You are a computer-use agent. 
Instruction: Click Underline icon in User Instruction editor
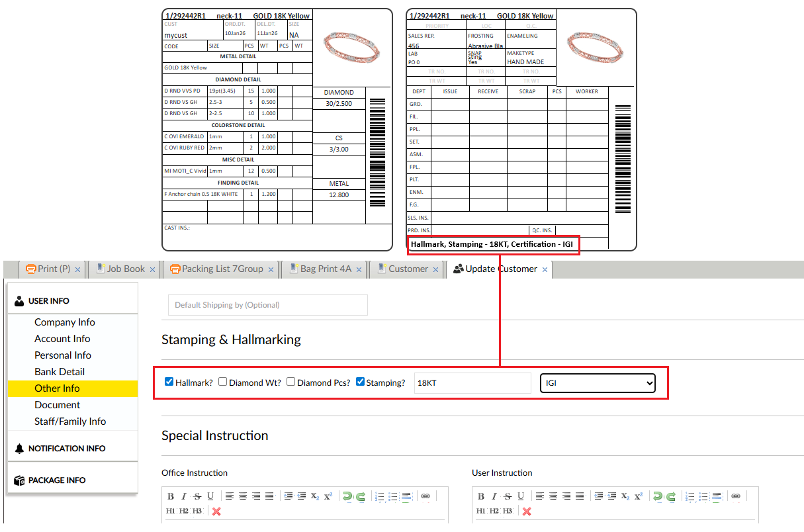(x=521, y=496)
